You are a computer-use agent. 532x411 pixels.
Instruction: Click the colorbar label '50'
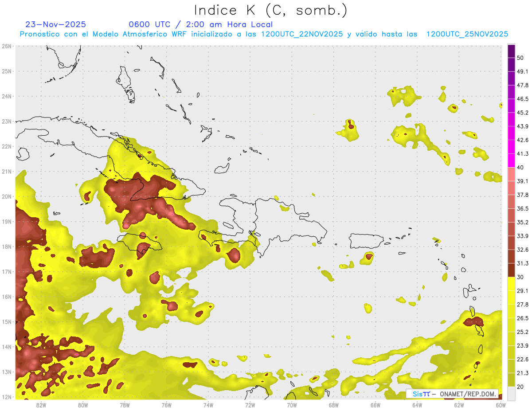pos(520,58)
